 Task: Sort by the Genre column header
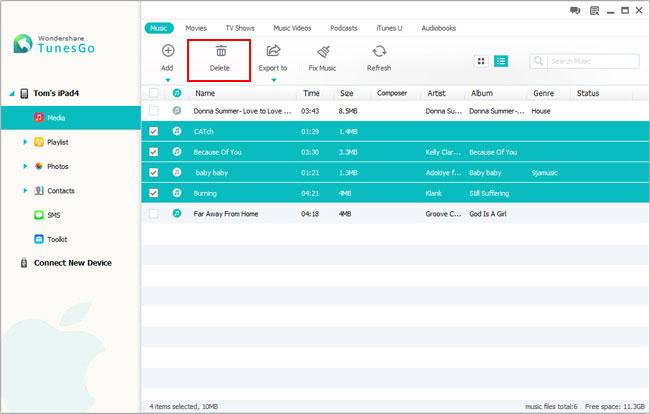pyautogui.click(x=543, y=93)
